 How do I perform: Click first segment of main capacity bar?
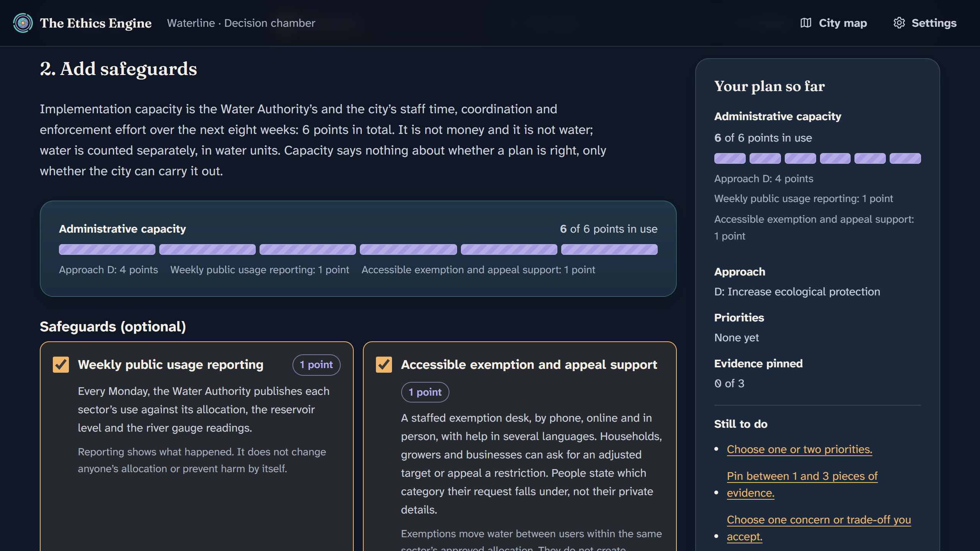point(107,249)
